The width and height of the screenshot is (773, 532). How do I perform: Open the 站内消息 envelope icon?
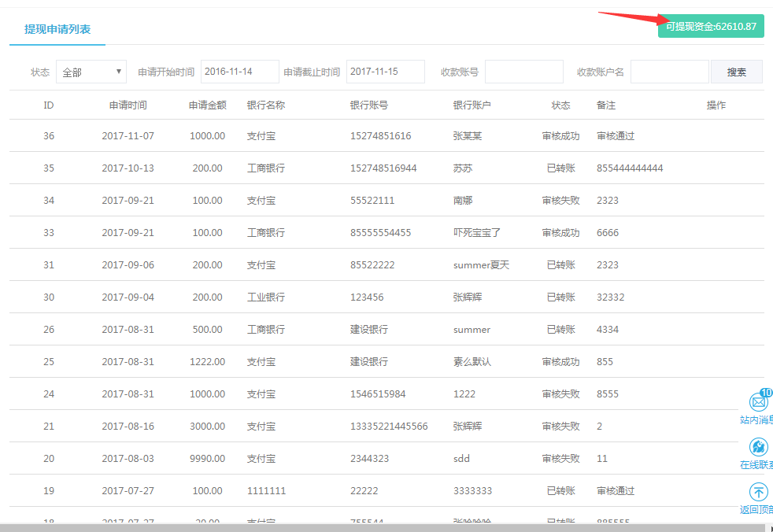click(758, 402)
